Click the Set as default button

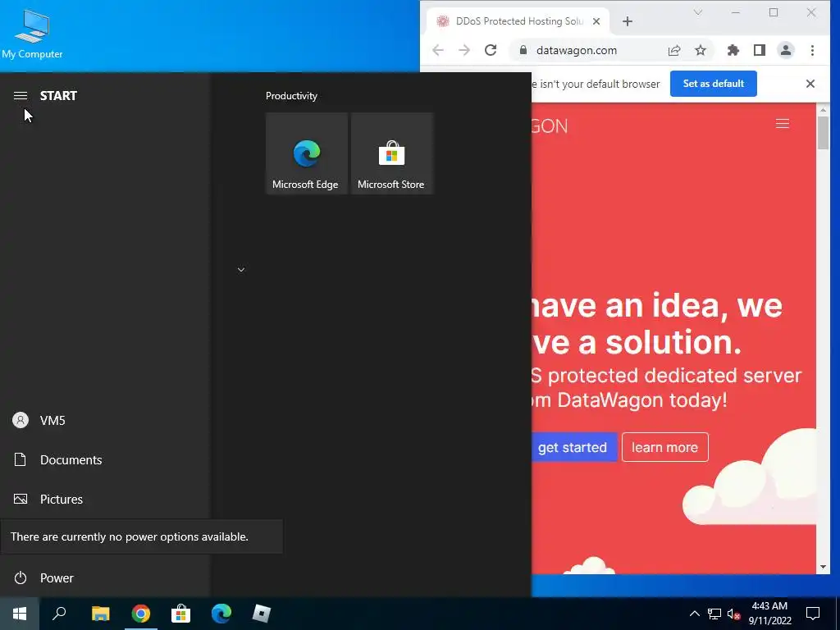pyautogui.click(x=713, y=84)
